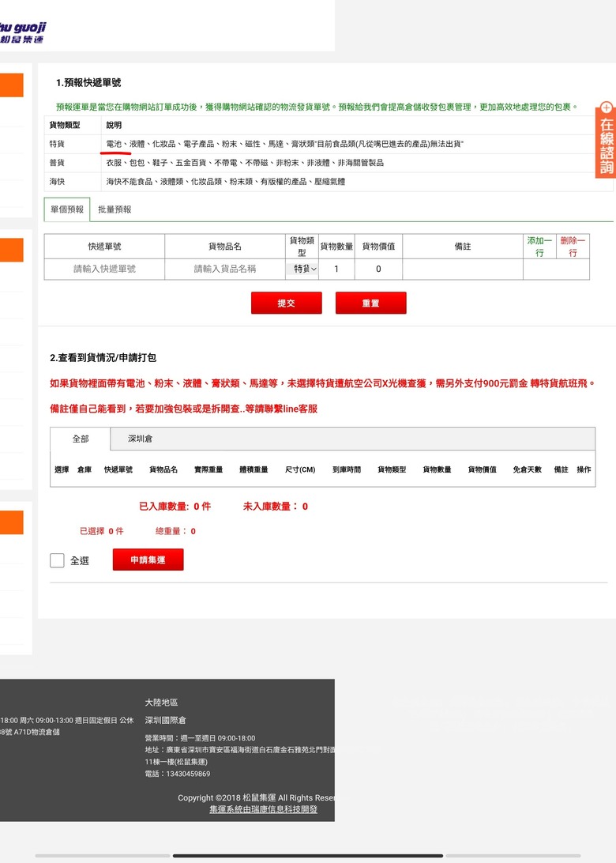The width and height of the screenshot is (616, 863).
Task: Click the site logo at top left
Action: pos(22,32)
